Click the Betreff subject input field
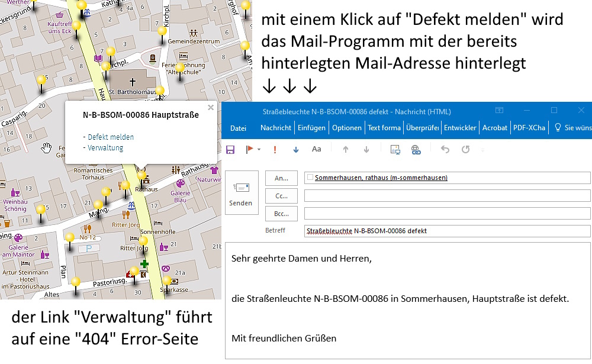This screenshot has width=592, height=364. pos(447,231)
